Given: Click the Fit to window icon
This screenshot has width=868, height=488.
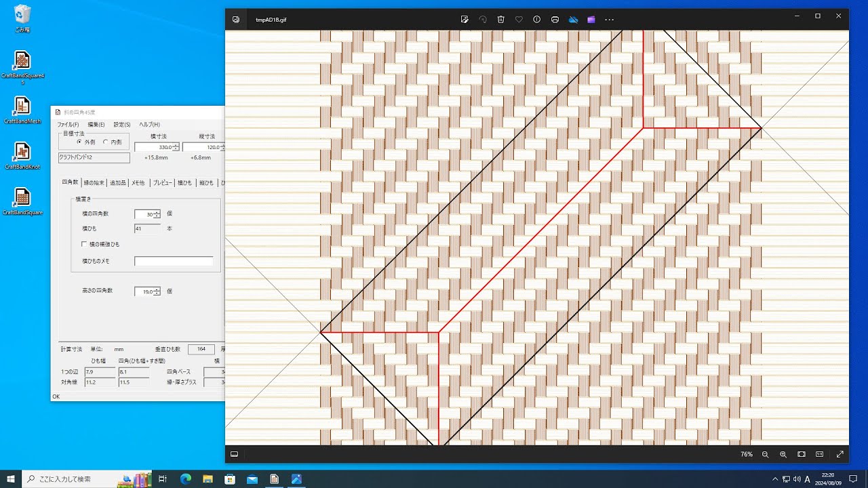Looking at the screenshot, I should pos(802,454).
